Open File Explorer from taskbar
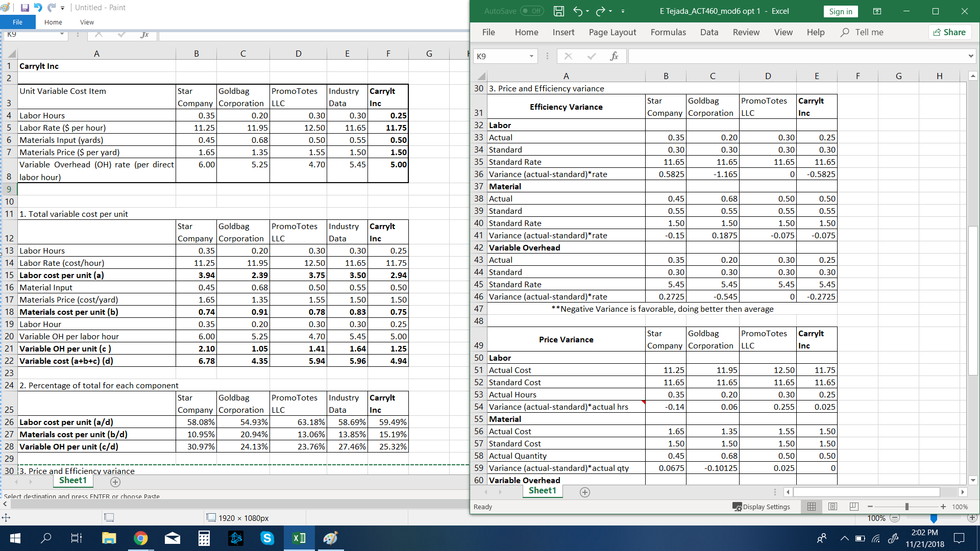The height and width of the screenshot is (551, 980). (x=109, y=538)
